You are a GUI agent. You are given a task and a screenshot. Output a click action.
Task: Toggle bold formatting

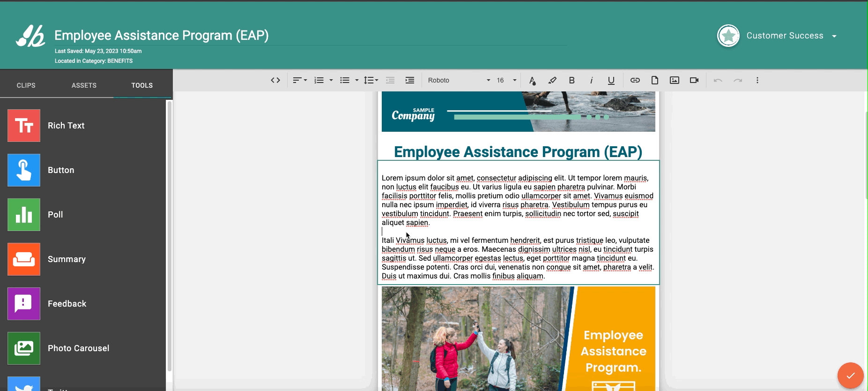click(x=572, y=80)
